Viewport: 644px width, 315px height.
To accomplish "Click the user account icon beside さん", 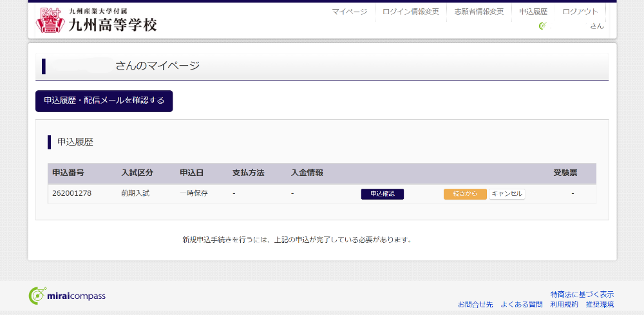I will click(x=543, y=26).
